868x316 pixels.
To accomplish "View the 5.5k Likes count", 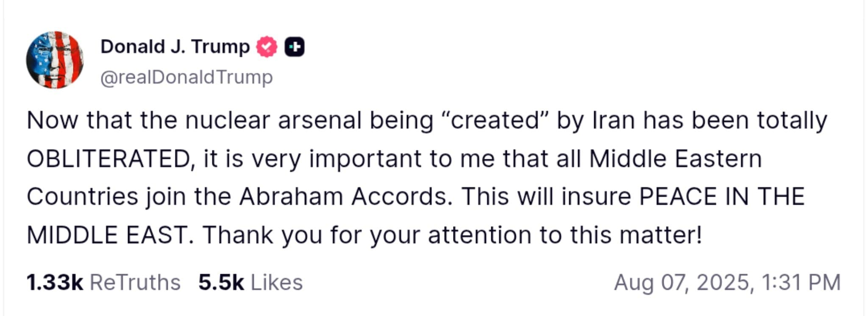I will [x=221, y=283].
